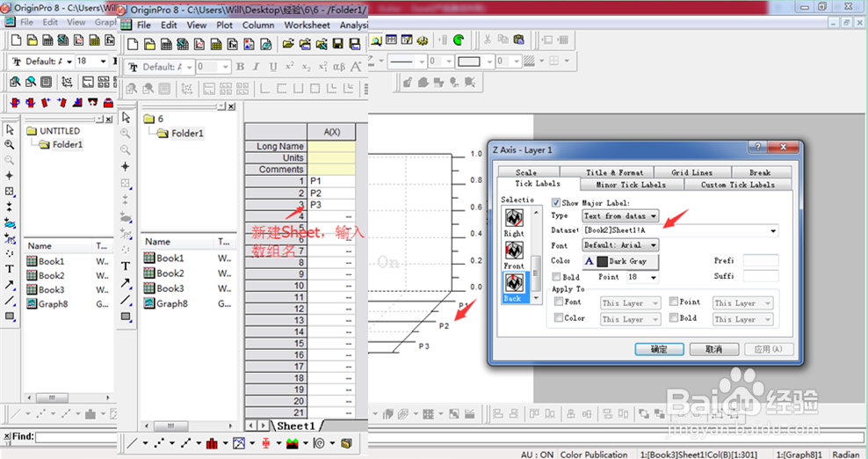
Task: Open 'This Layer' dropdown beside Font checkbox
Action: pos(631,303)
